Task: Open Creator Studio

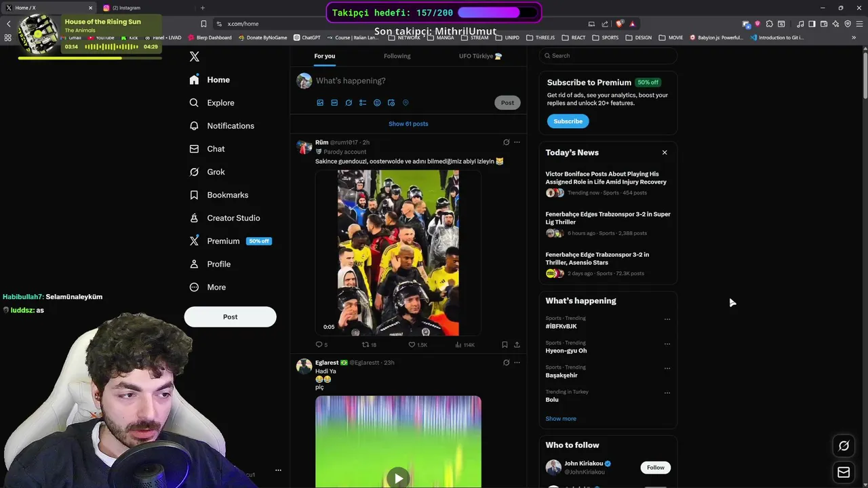Action: (x=224, y=218)
